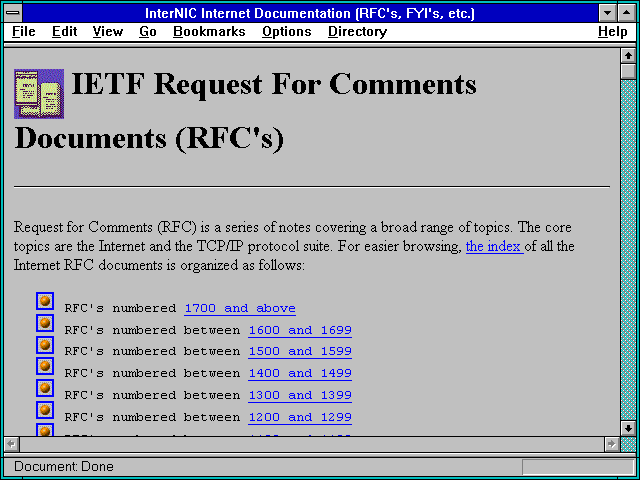Click bullet icon beside 1300 and 1399

click(x=45, y=388)
